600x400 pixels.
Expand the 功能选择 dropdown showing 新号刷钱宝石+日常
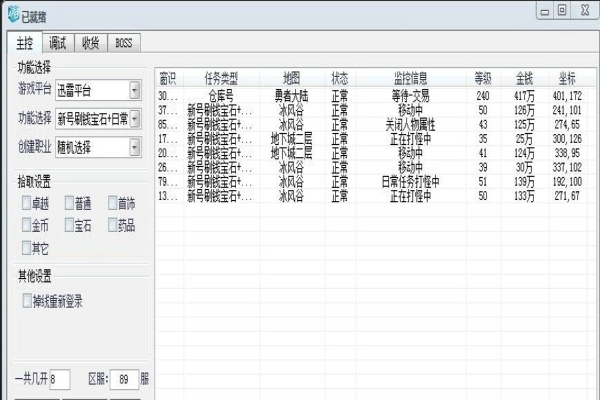click(x=135, y=119)
